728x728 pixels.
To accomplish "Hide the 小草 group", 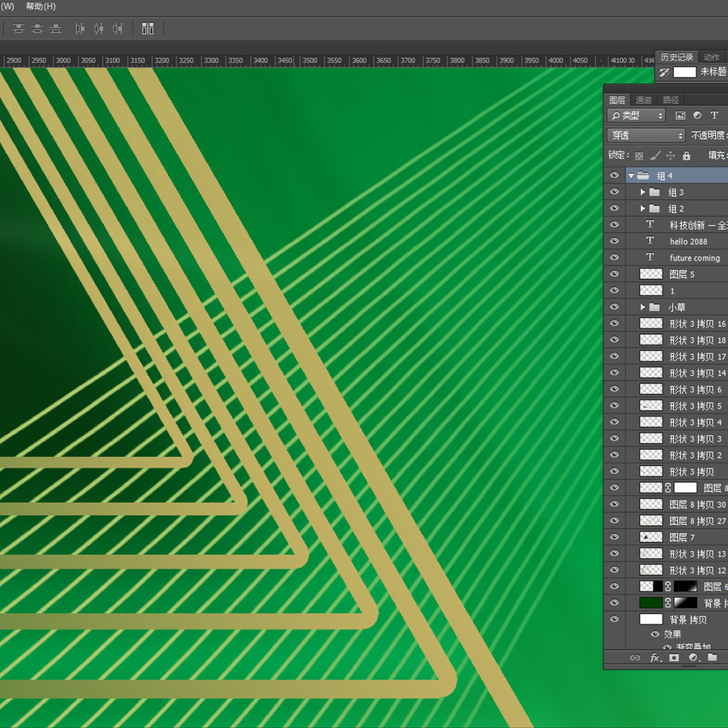I will (614, 307).
